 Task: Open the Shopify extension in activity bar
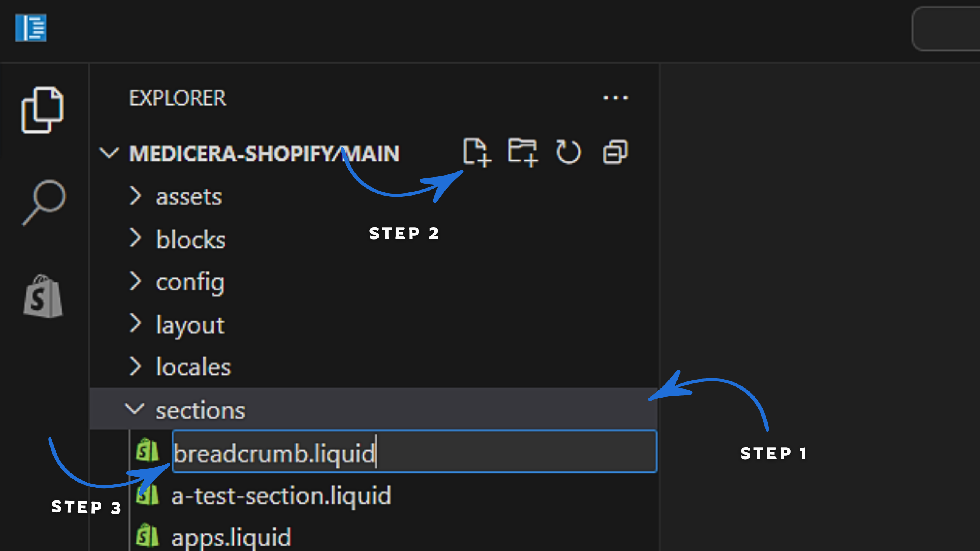click(x=43, y=296)
